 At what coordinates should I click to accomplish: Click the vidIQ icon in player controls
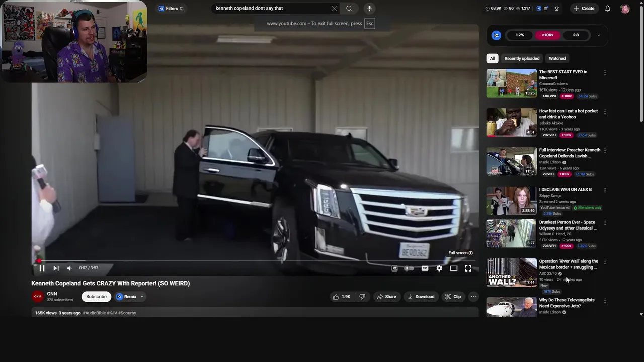tap(394, 268)
